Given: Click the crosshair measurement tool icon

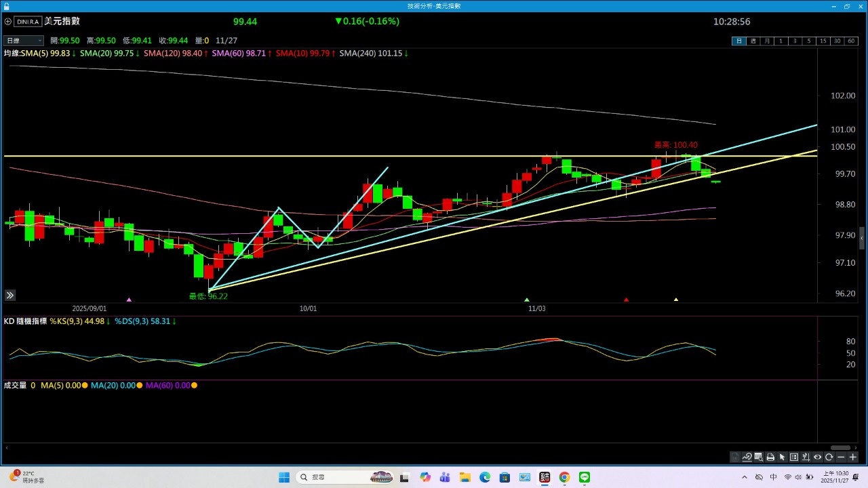Looking at the screenshot, I should coord(806,457).
